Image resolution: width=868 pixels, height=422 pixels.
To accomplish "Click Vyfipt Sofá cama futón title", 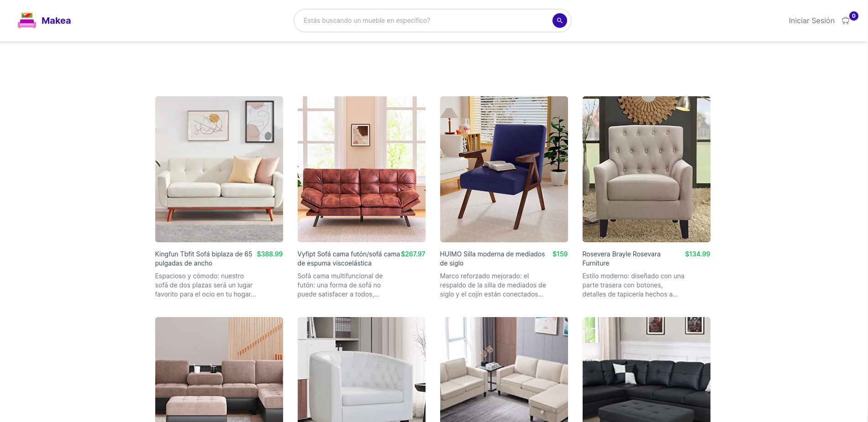I will [x=349, y=259].
